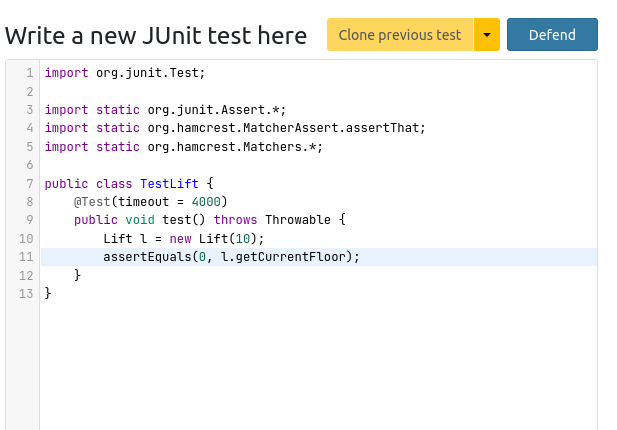Open the dropdown arrow beside Clone previous test
Image resolution: width=617 pixels, height=430 pixels.
[486, 35]
